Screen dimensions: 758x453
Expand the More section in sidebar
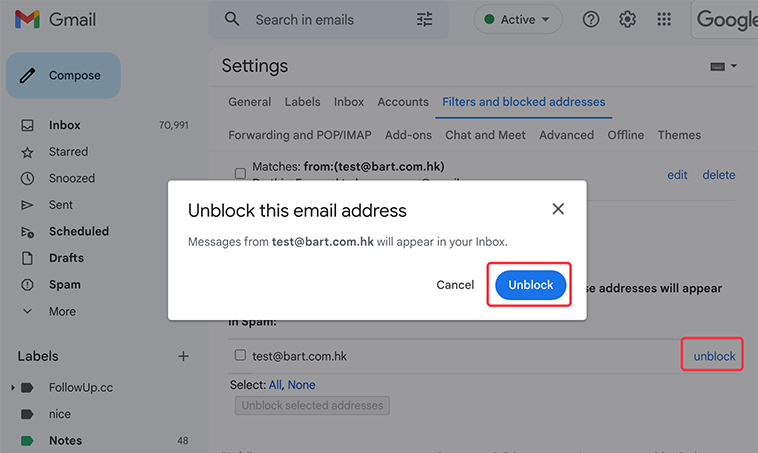pyautogui.click(x=48, y=311)
